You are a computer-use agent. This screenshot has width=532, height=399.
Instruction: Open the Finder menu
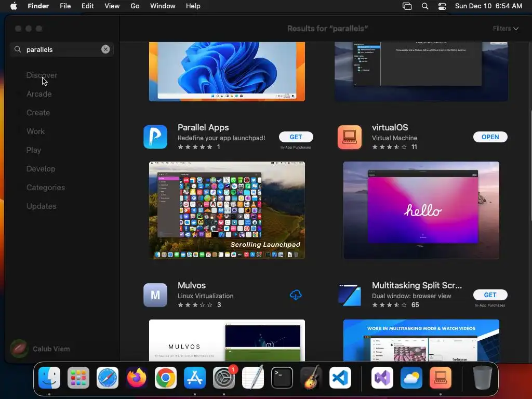[38, 6]
